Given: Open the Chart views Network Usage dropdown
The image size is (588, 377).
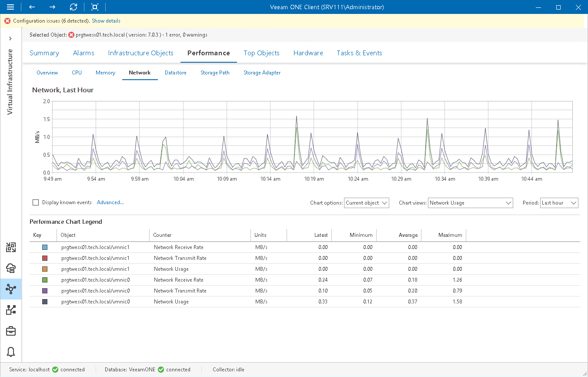Looking at the screenshot, I should pyautogui.click(x=471, y=203).
